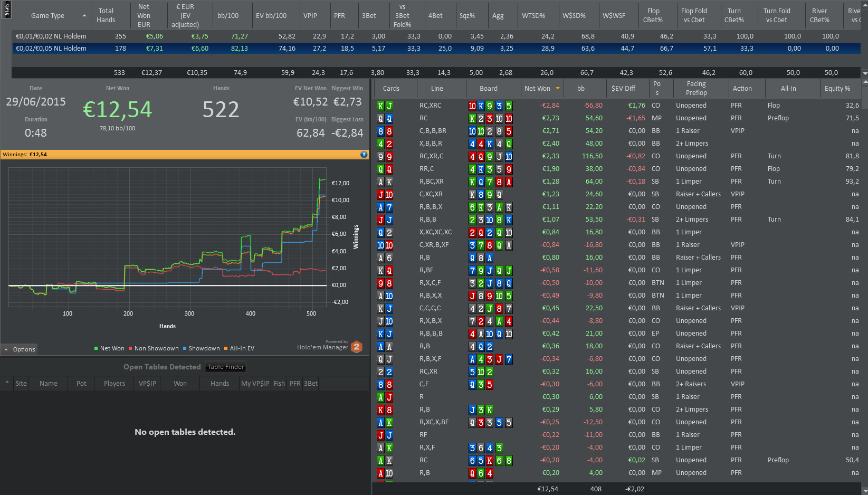This screenshot has height=495, width=868.
Task: Toggle the Net Won column sort arrow
Action: coord(557,89)
